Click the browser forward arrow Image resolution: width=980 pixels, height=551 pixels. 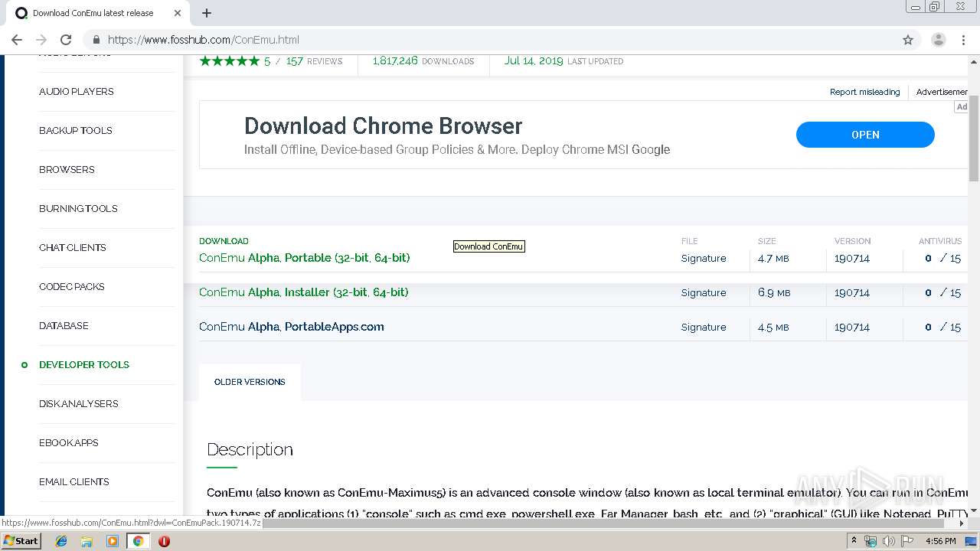(x=41, y=40)
